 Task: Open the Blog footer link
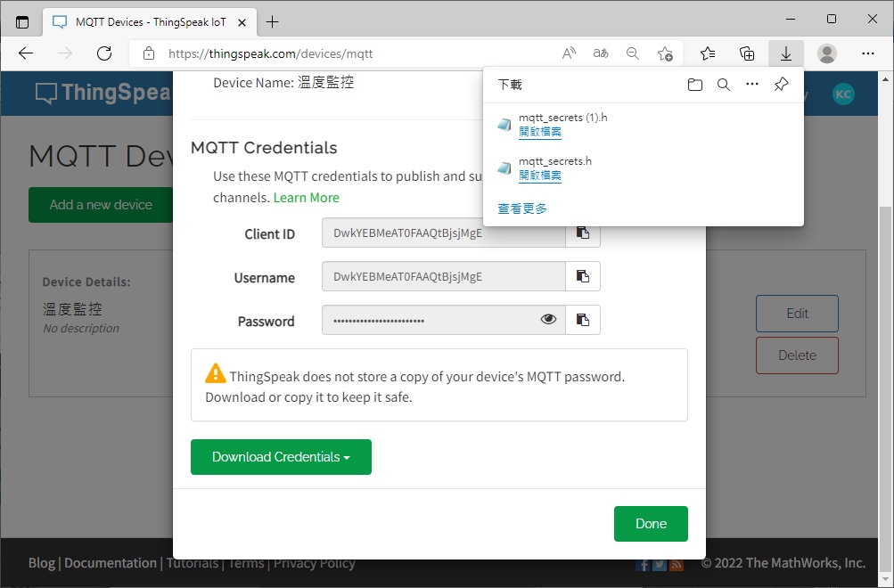[x=42, y=563]
